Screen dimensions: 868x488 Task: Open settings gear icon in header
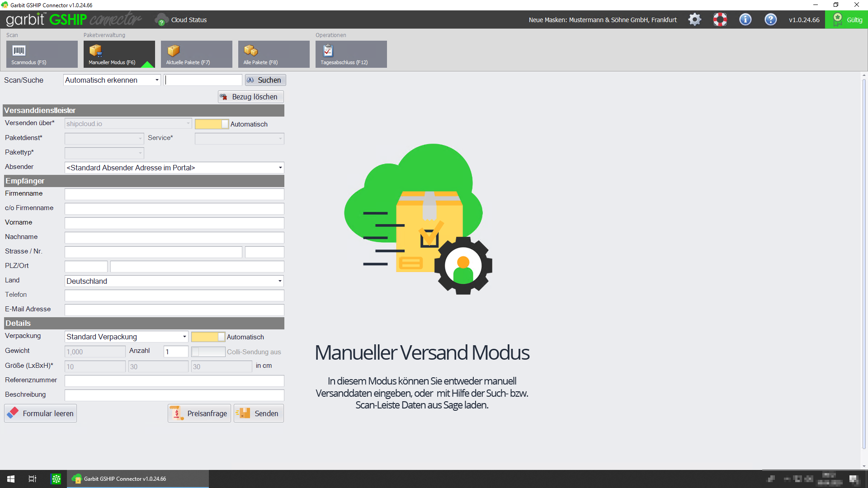pyautogui.click(x=694, y=20)
